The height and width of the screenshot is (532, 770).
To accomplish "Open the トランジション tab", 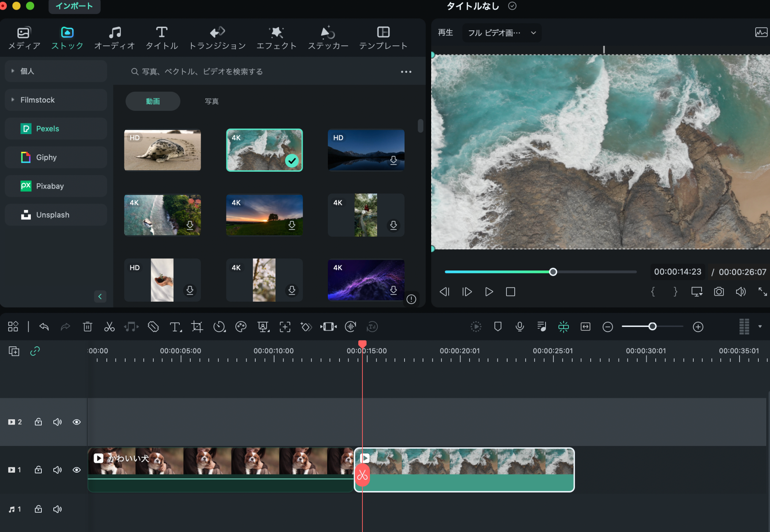I will coord(217,38).
